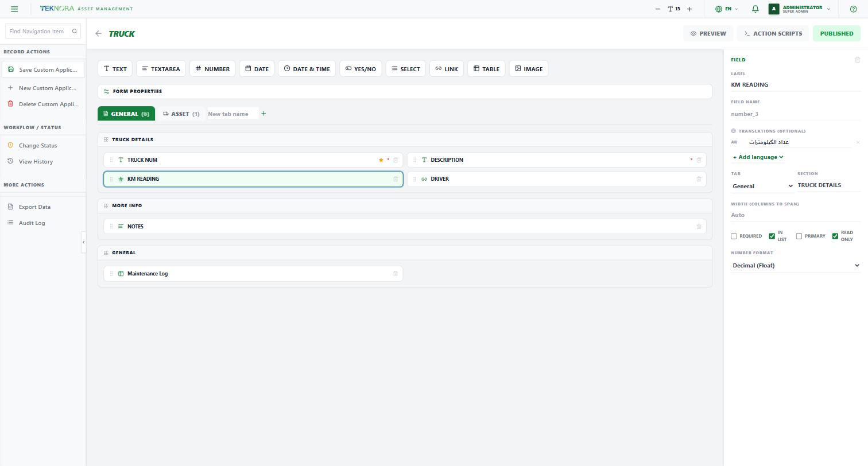The image size is (868, 466).
Task: Remove the AR translation with the x icon
Action: [858, 142]
